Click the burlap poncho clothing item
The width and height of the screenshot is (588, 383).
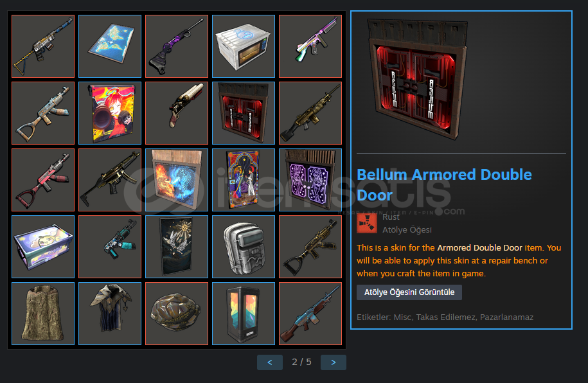point(43,313)
